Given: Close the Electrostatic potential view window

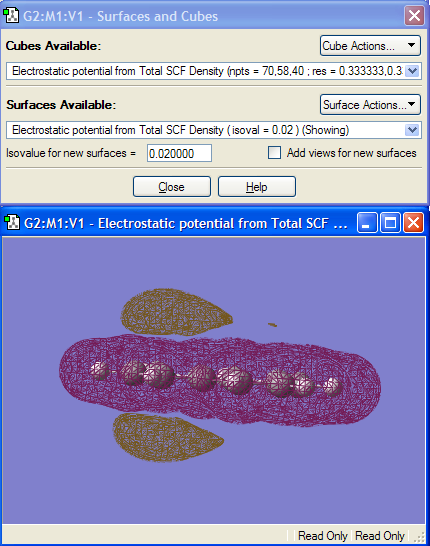Looking at the screenshot, I should [414, 223].
